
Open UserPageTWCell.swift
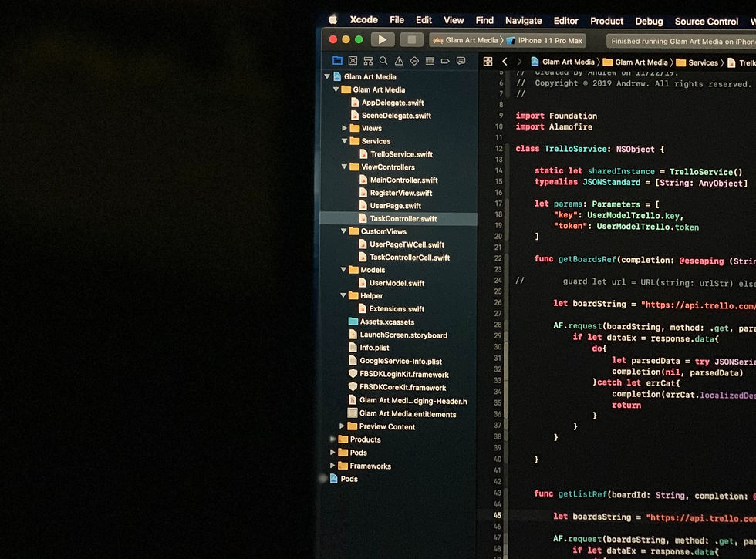pyautogui.click(x=402, y=244)
